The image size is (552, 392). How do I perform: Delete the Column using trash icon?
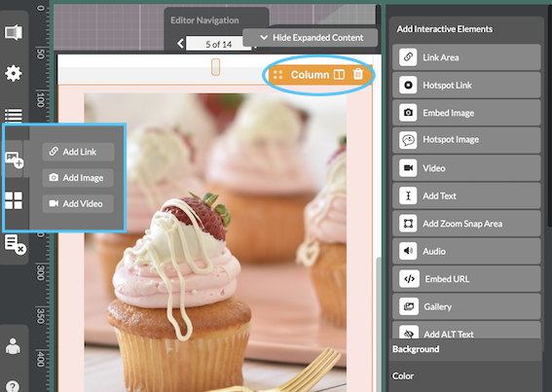[x=358, y=74]
